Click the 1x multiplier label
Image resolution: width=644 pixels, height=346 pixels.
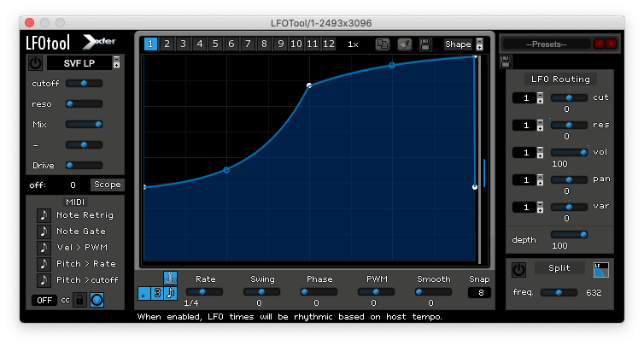tap(353, 44)
